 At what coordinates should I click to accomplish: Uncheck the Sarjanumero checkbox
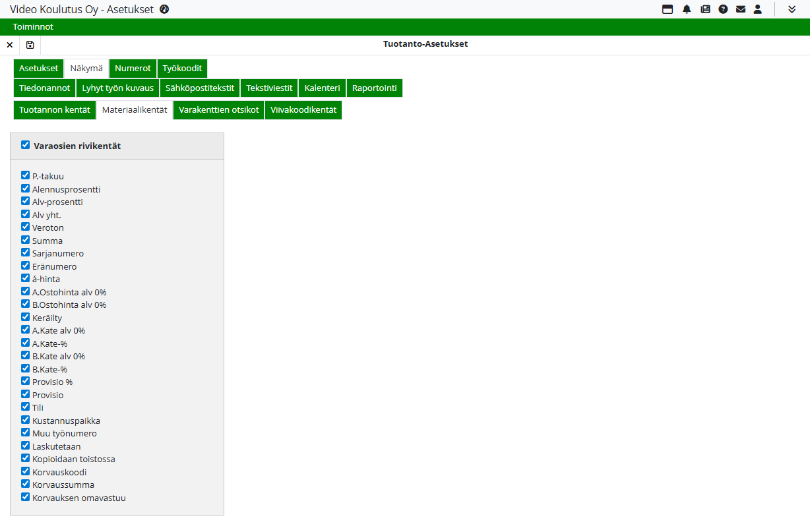pos(26,252)
